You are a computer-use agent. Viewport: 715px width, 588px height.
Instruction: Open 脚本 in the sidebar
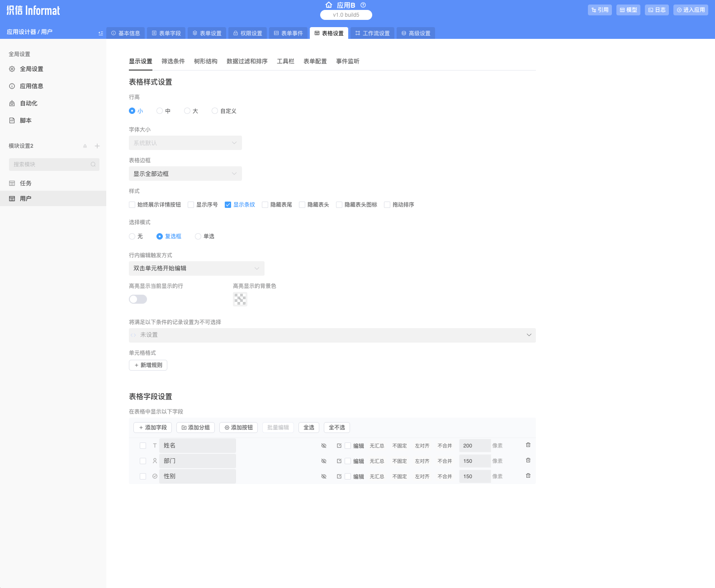pyautogui.click(x=53, y=121)
